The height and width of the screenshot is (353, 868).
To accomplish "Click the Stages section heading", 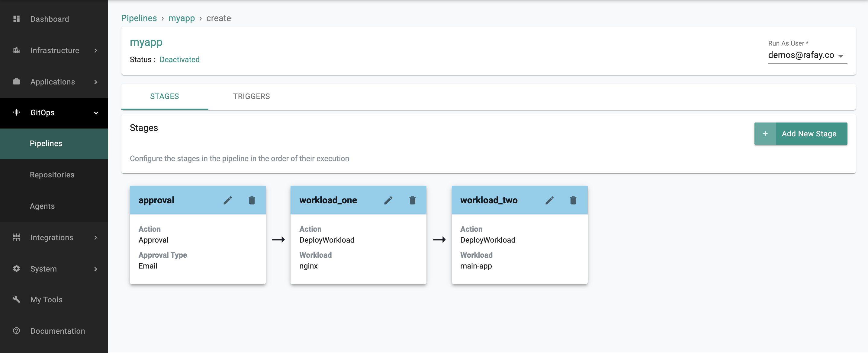I will [143, 128].
